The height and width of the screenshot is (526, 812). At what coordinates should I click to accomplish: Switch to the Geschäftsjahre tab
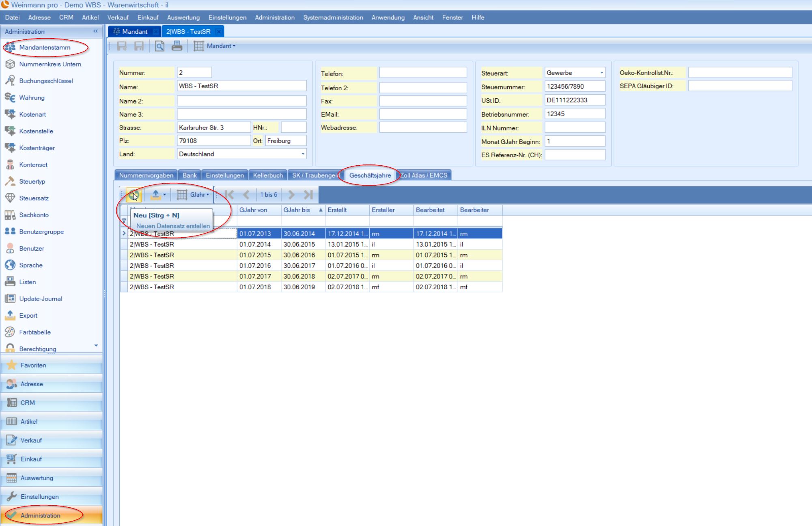[x=370, y=175]
